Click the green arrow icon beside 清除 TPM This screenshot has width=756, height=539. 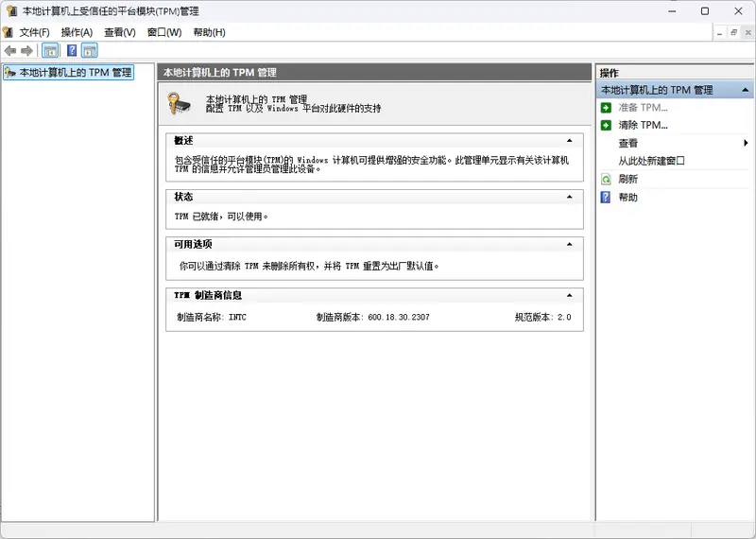[x=606, y=125]
